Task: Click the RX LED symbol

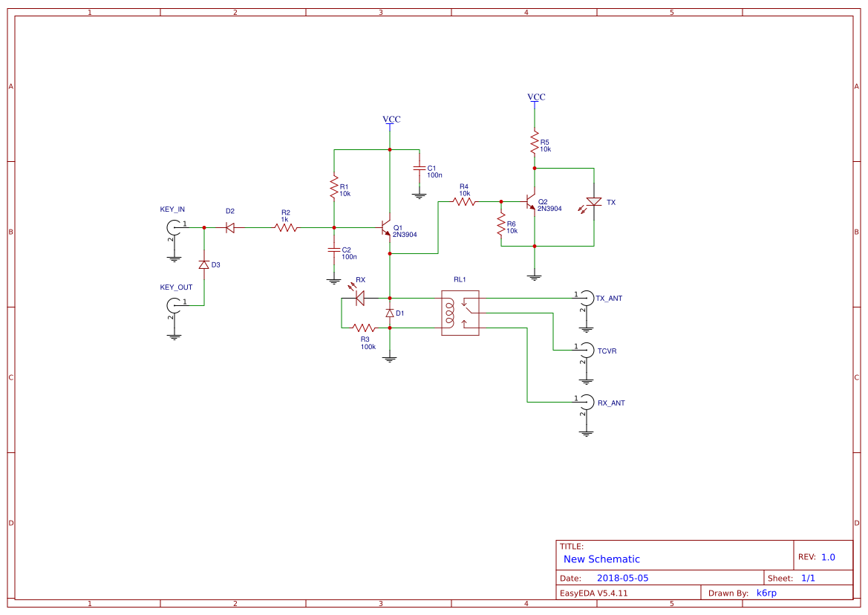Action: point(359,297)
